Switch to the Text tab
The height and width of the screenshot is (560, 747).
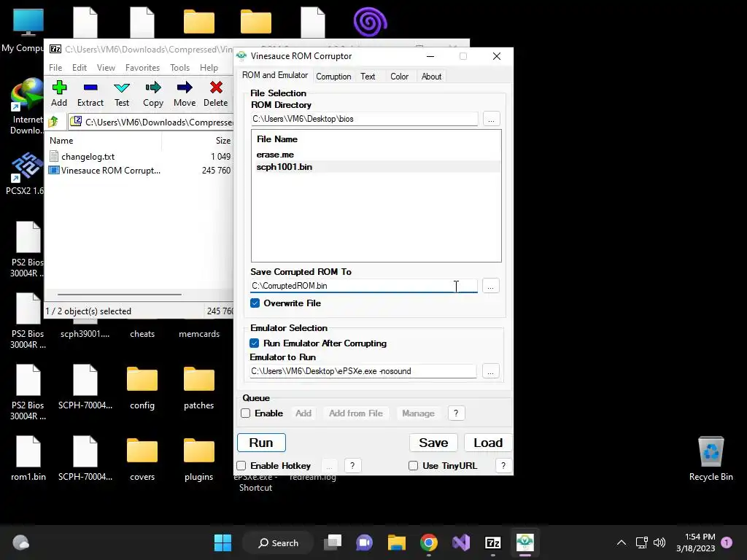(368, 76)
